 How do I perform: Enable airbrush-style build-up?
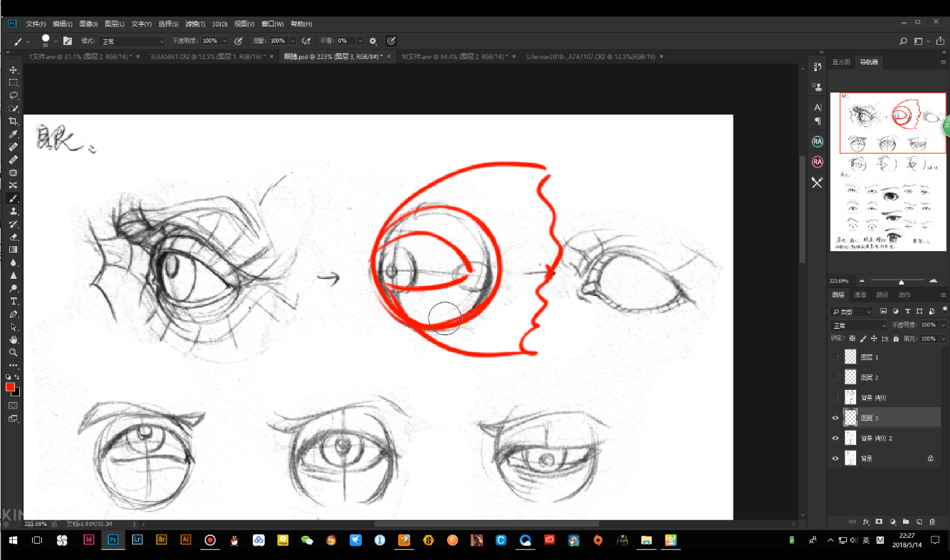pos(306,41)
